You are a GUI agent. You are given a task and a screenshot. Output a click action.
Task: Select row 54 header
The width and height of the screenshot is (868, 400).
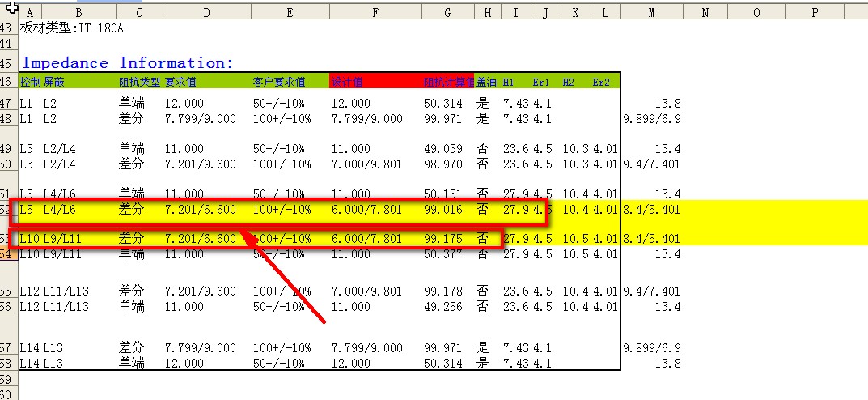click(9, 253)
